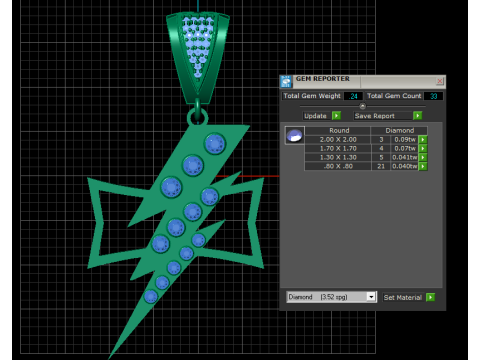The image size is (480, 360).
Task: Click the Round column header
Action: point(338,130)
